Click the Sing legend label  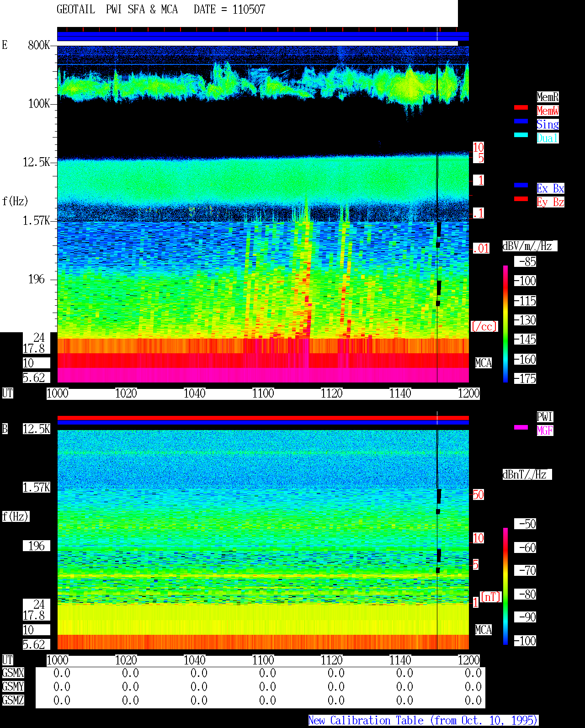(548, 124)
